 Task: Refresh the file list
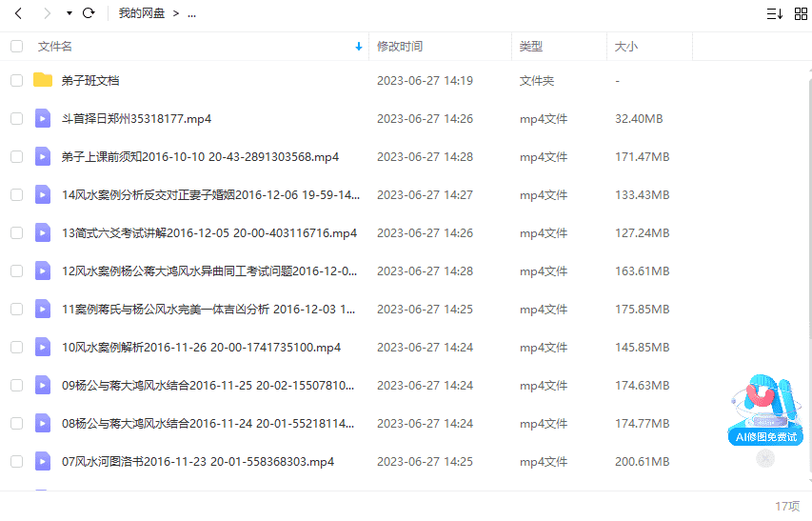pyautogui.click(x=89, y=13)
